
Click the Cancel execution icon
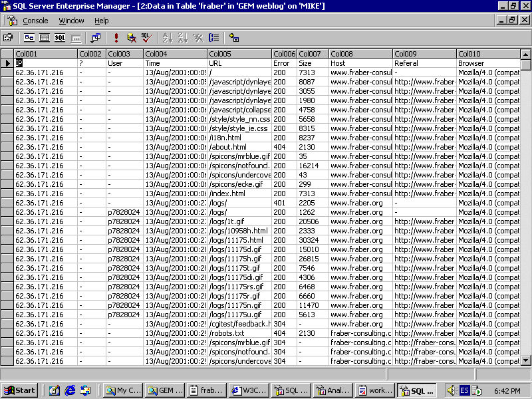coord(131,38)
